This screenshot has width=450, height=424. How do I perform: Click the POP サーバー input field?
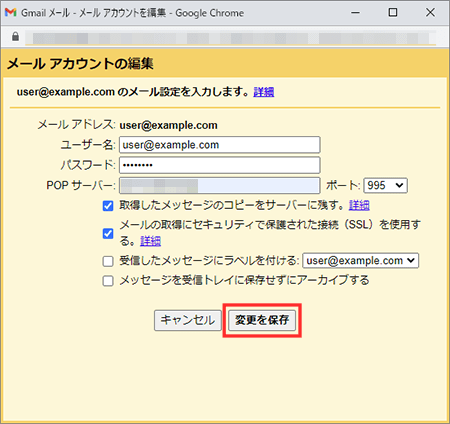click(220, 185)
